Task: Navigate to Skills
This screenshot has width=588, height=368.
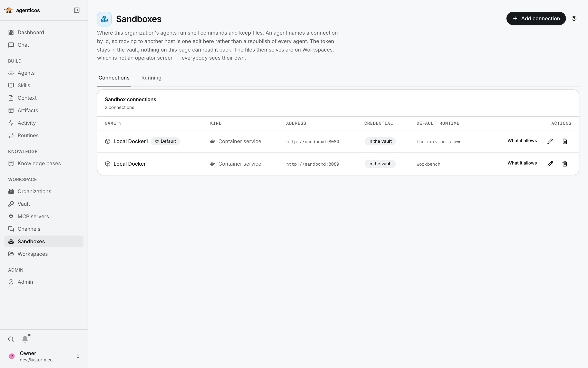Action: pyautogui.click(x=44, y=85)
